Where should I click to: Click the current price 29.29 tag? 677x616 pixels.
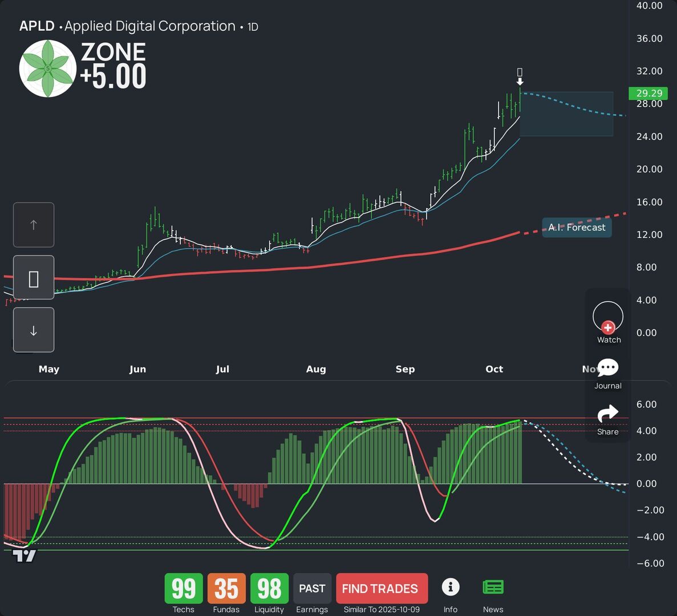648,93
